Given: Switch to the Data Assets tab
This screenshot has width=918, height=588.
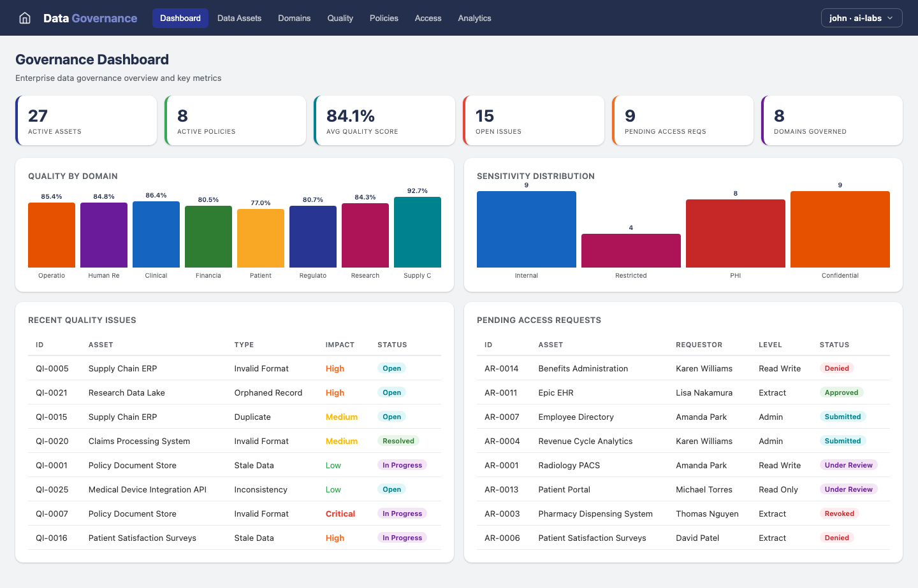Looking at the screenshot, I should tap(239, 18).
